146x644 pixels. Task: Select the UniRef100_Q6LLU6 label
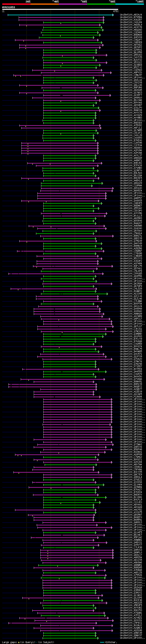(x=131, y=85)
